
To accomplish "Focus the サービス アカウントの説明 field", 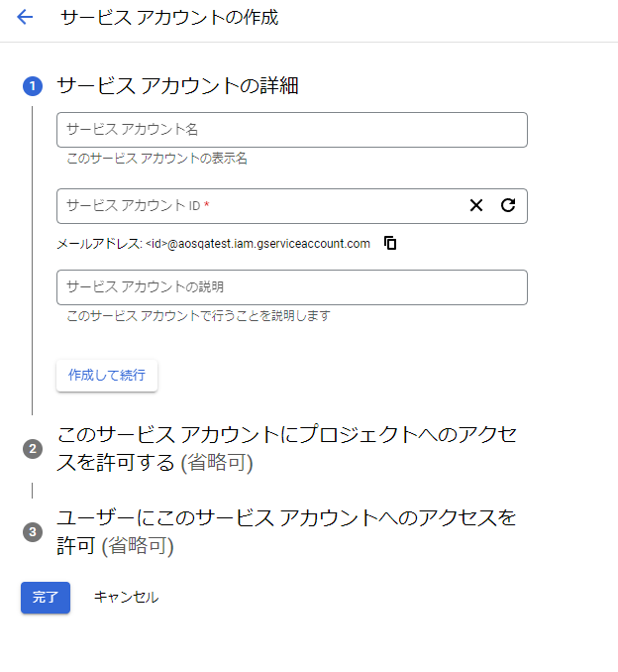I will click(x=291, y=287).
